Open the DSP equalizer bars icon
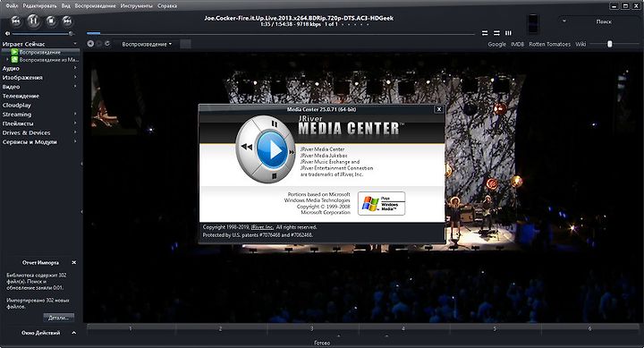 click(508, 33)
